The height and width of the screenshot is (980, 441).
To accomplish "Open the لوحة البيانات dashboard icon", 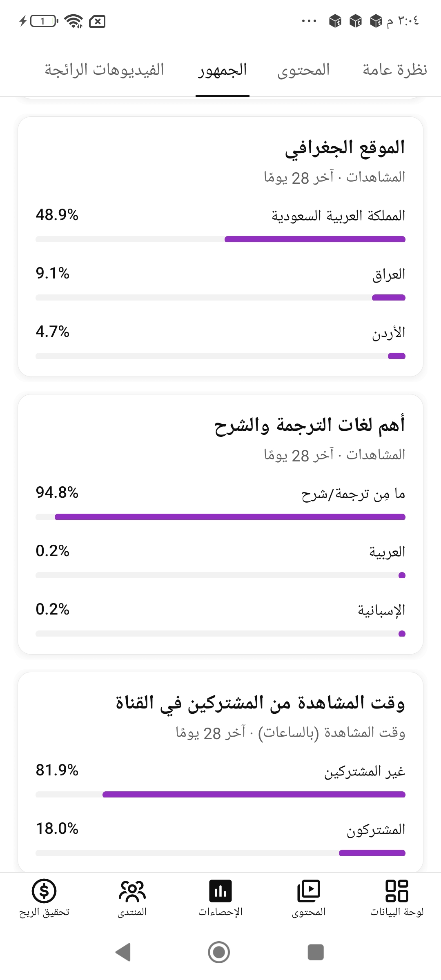I will pos(396,891).
